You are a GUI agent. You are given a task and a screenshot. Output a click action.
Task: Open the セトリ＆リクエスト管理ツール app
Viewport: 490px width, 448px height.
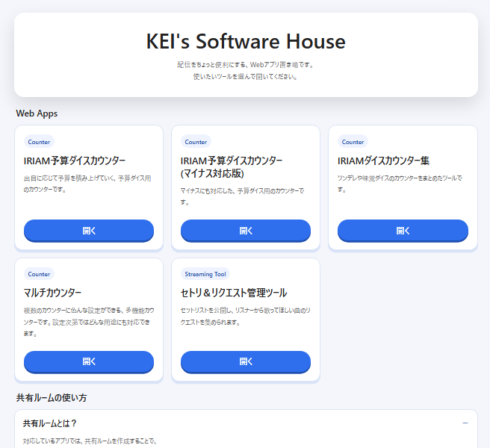[246, 362]
